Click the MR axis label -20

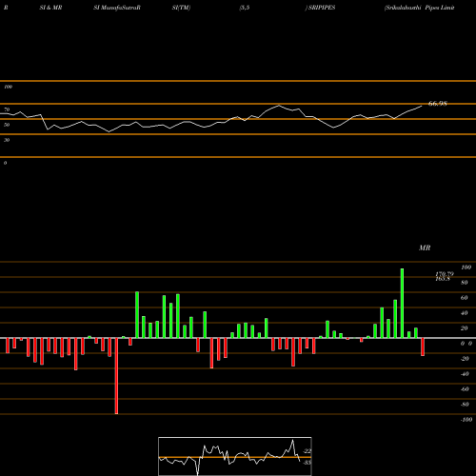click(x=465, y=359)
